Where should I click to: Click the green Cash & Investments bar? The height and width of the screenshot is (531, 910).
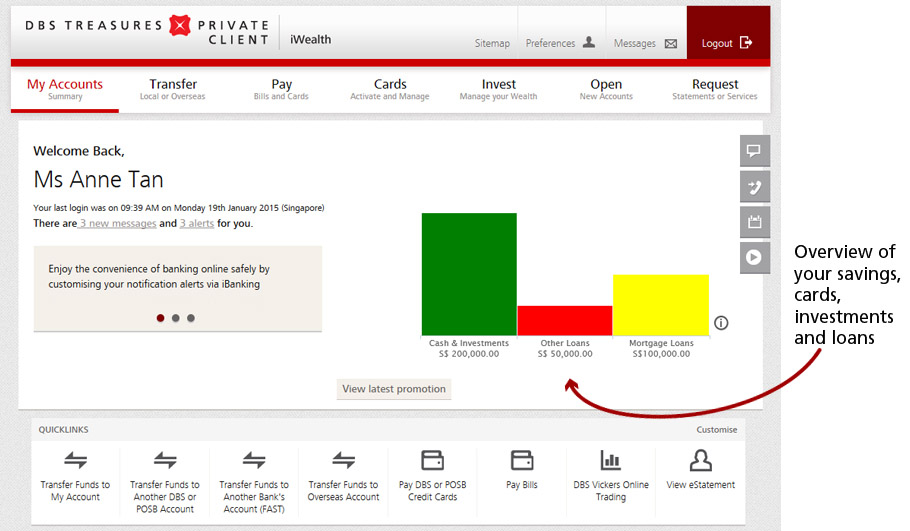click(x=469, y=274)
